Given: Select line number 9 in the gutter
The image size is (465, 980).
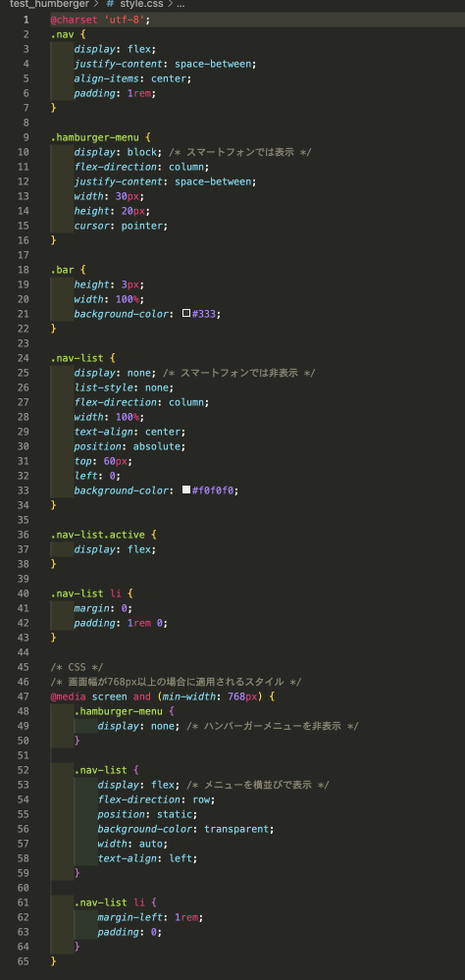Looking at the screenshot, I should click(x=26, y=137).
